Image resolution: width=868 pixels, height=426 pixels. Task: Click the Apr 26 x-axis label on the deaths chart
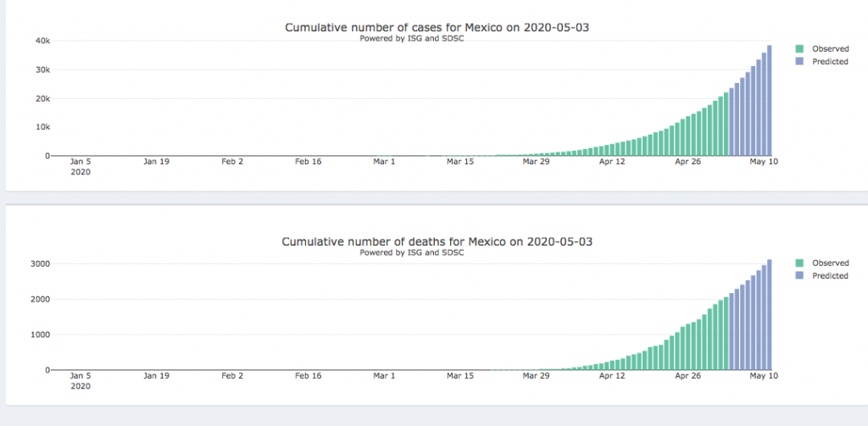point(687,375)
